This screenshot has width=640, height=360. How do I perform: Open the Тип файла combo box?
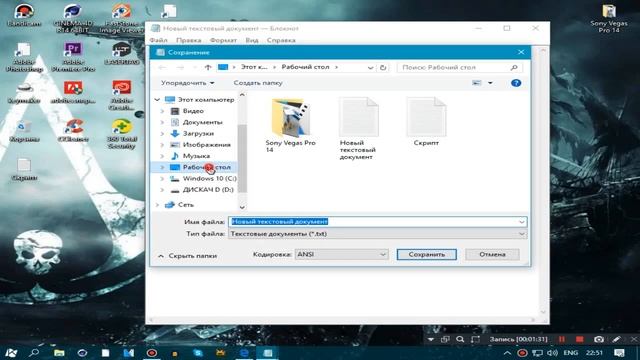click(378, 234)
